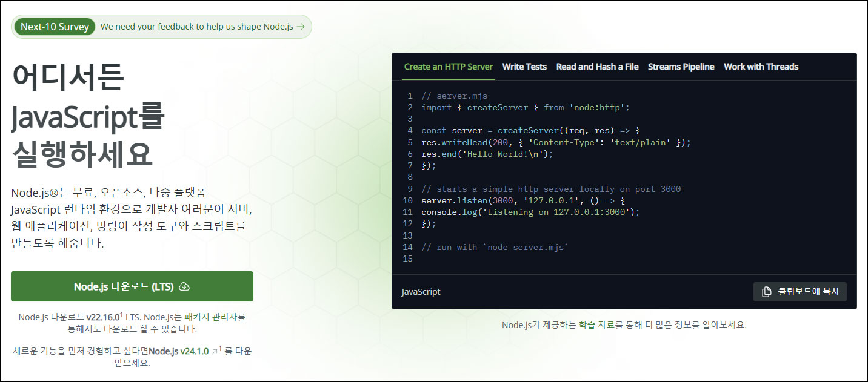
Task: Click line number 15 in code
Action: coord(407,259)
